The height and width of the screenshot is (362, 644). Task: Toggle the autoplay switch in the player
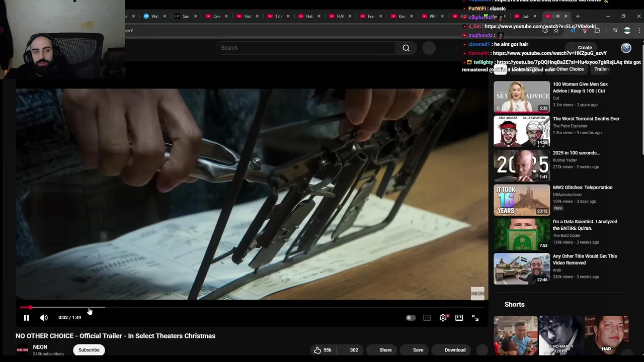coord(411,318)
